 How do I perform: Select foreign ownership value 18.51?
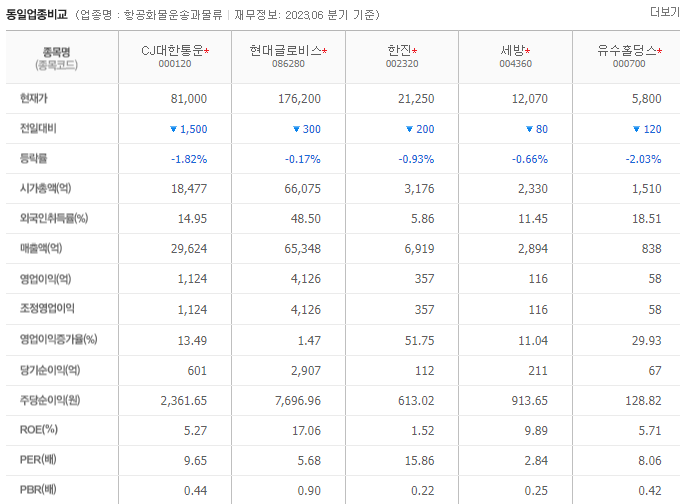[x=646, y=219]
